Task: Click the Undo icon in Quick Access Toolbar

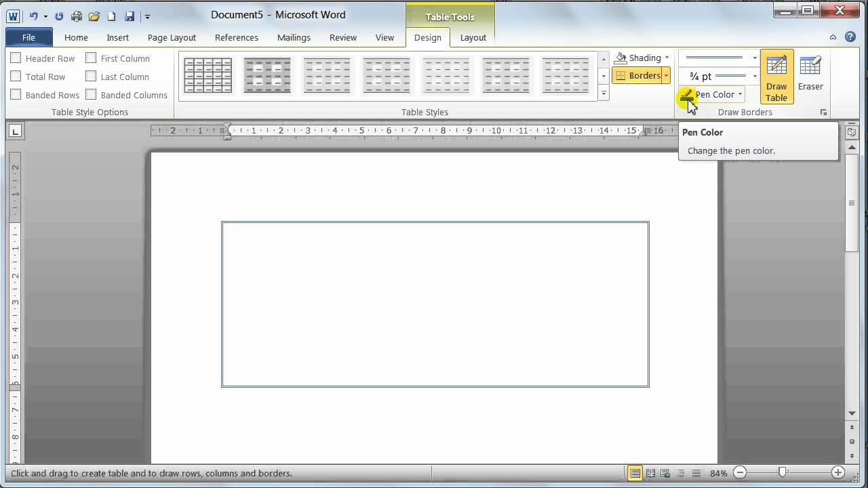Action: pos(33,16)
